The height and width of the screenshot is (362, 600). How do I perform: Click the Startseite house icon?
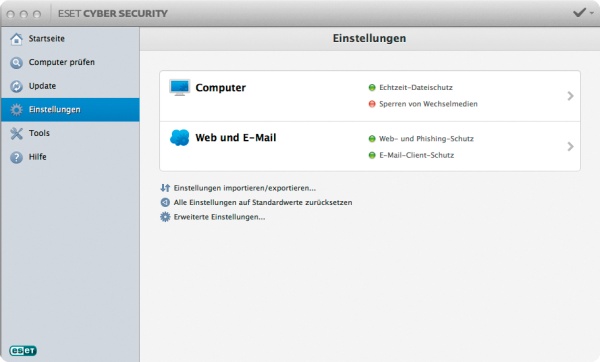[16, 39]
